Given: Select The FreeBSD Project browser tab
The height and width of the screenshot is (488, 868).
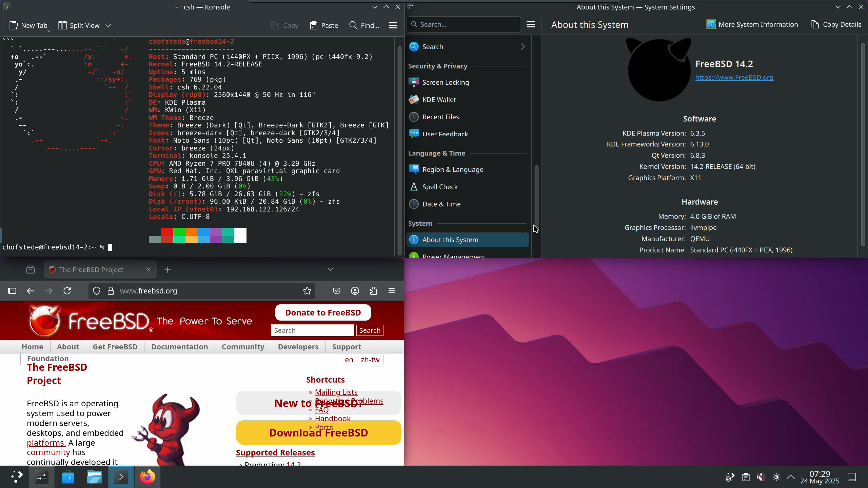Looking at the screenshot, I should [92, 270].
